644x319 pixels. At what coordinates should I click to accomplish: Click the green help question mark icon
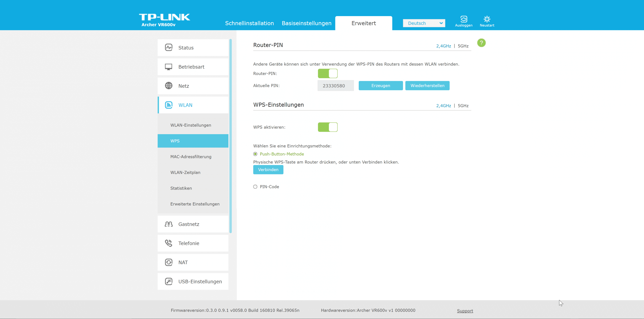481,43
